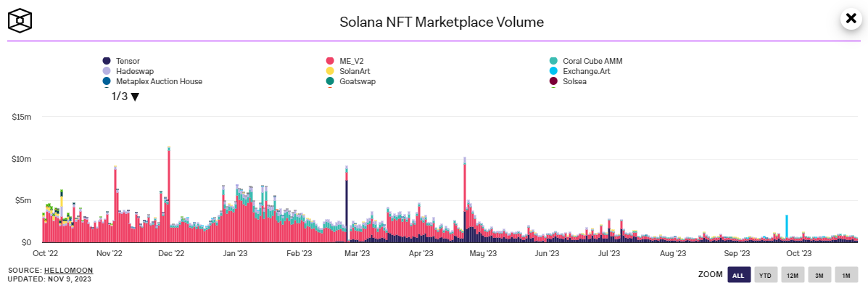Click The Block cube logo icon
The height and width of the screenshot is (288, 868).
click(x=20, y=20)
